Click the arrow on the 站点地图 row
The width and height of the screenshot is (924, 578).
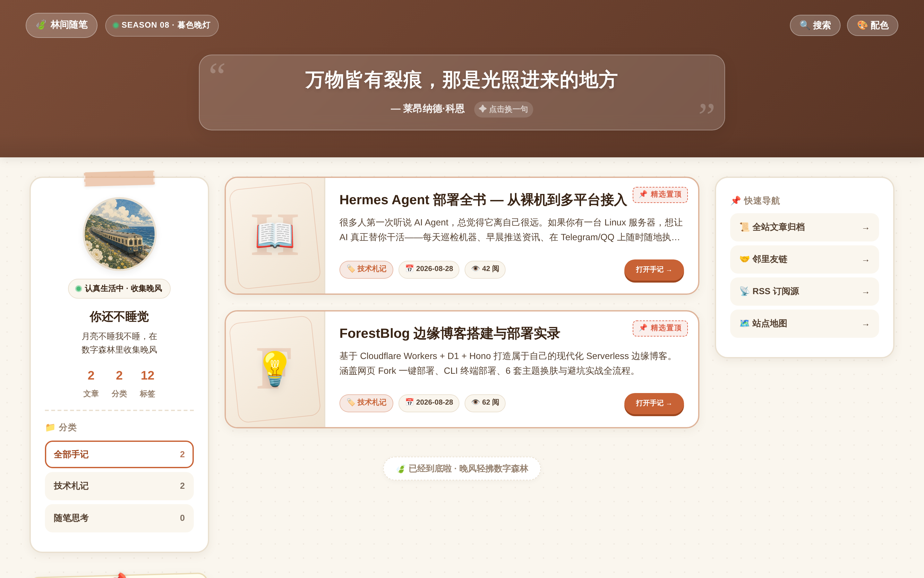[x=866, y=325]
